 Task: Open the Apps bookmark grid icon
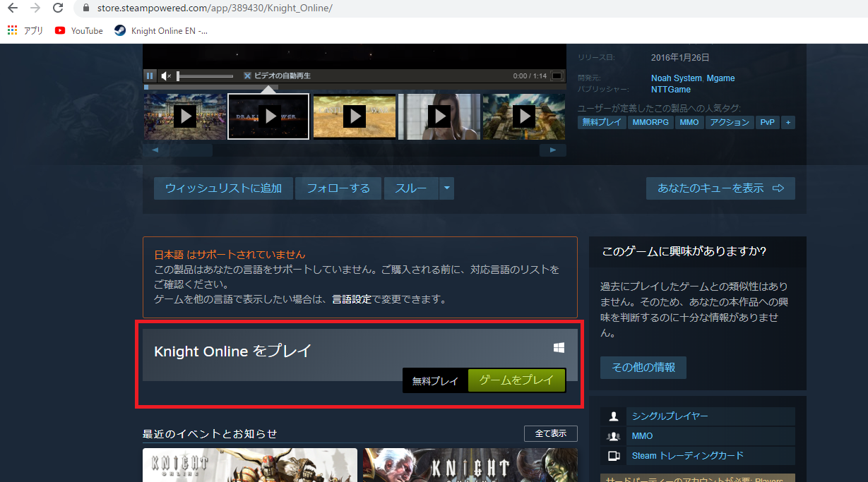[x=12, y=30]
